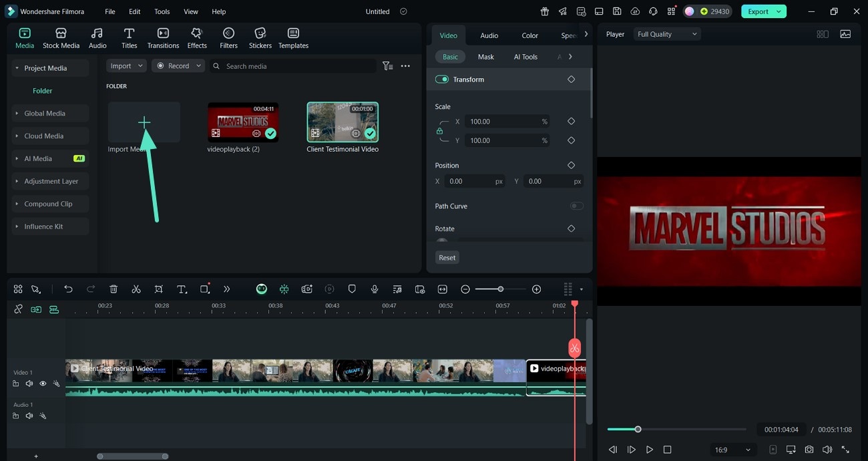This screenshot has width=868, height=461.
Task: Open cloud upload icon in title bar
Action: (635, 11)
